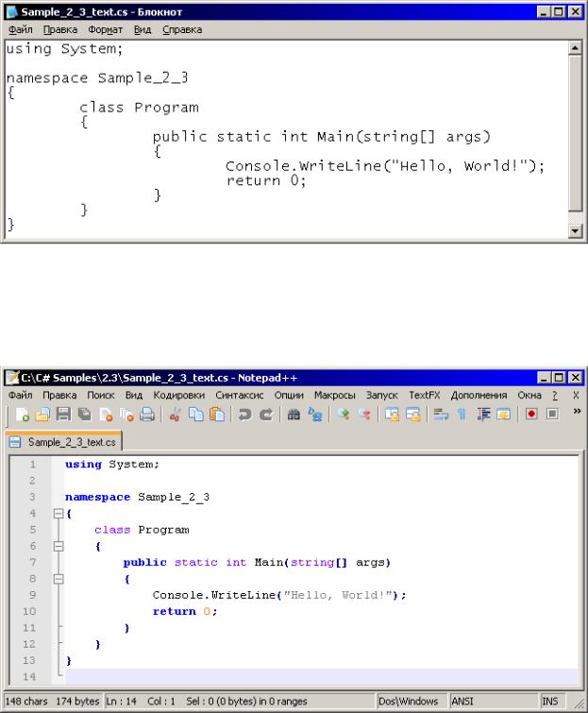Click the Copy icon in Notepad++ toolbar

[196, 415]
